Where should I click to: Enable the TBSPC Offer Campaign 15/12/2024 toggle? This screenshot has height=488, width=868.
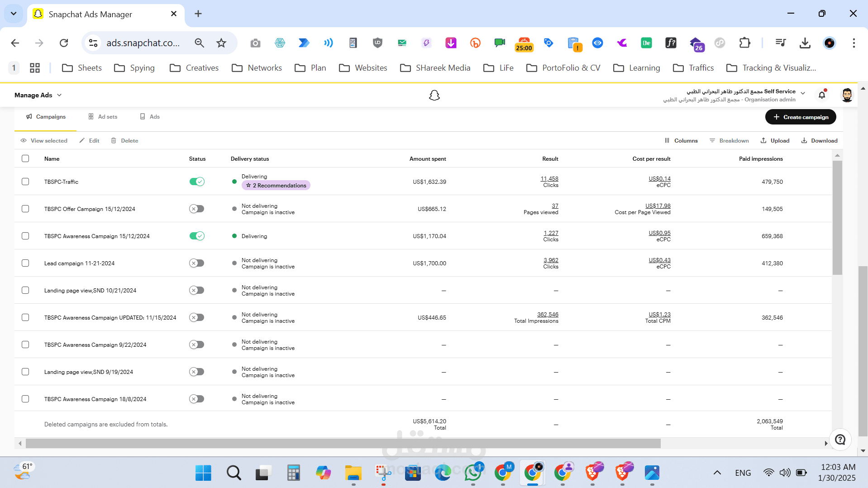click(x=197, y=209)
